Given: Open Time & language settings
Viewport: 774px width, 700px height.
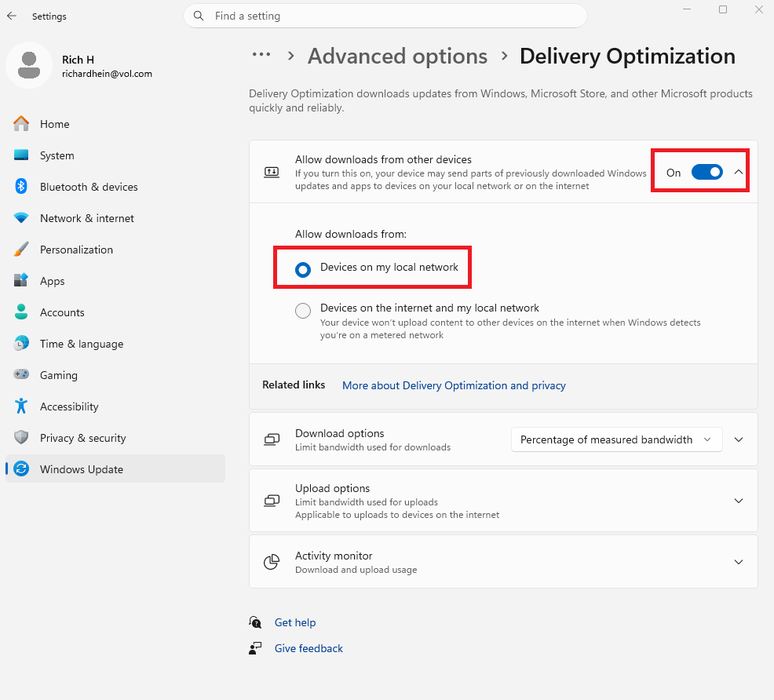Looking at the screenshot, I should coord(115,344).
